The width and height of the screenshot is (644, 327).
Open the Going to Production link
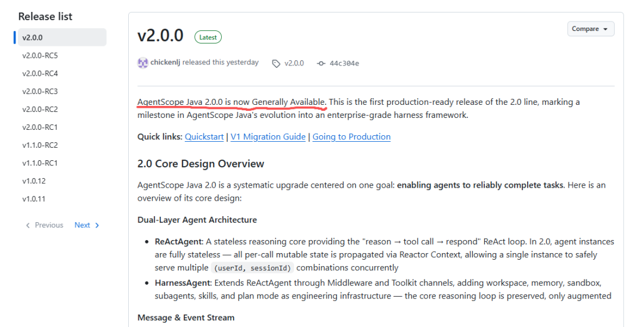352,136
